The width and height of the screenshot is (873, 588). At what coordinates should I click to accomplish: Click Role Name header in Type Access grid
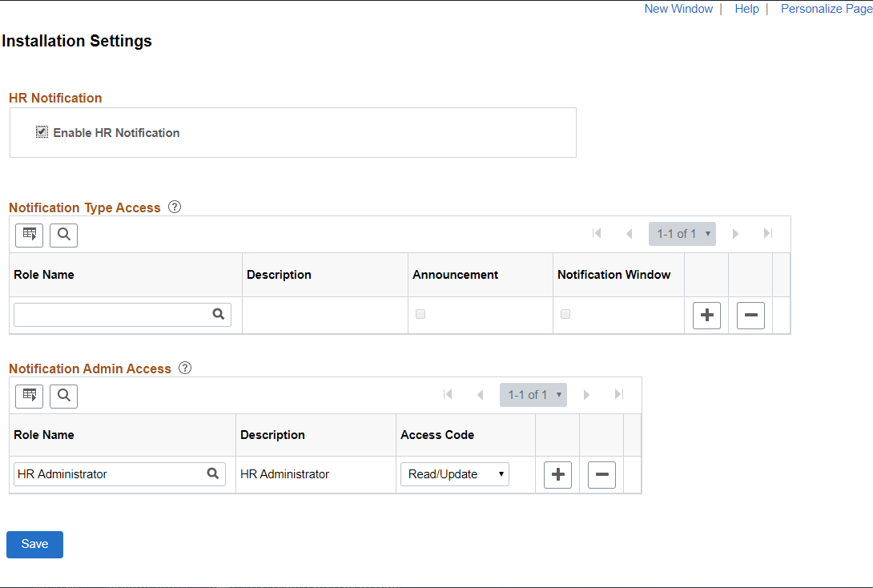click(x=44, y=275)
